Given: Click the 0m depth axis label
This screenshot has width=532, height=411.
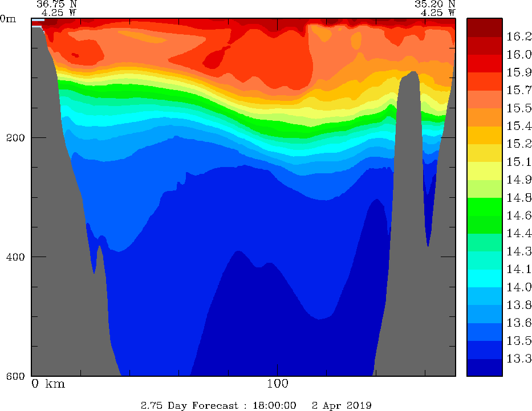Looking at the screenshot, I should click(8, 19).
